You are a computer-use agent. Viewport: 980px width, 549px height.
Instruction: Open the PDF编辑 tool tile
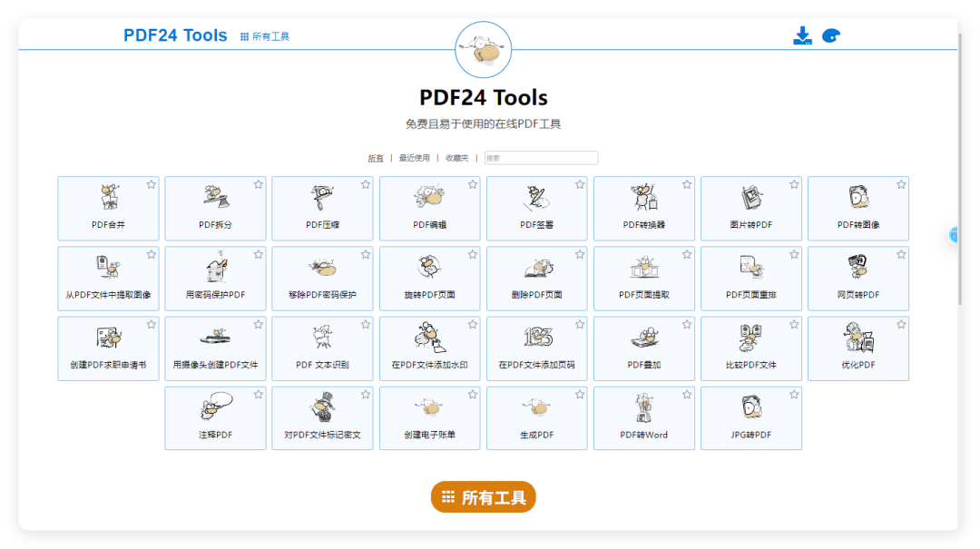click(429, 208)
